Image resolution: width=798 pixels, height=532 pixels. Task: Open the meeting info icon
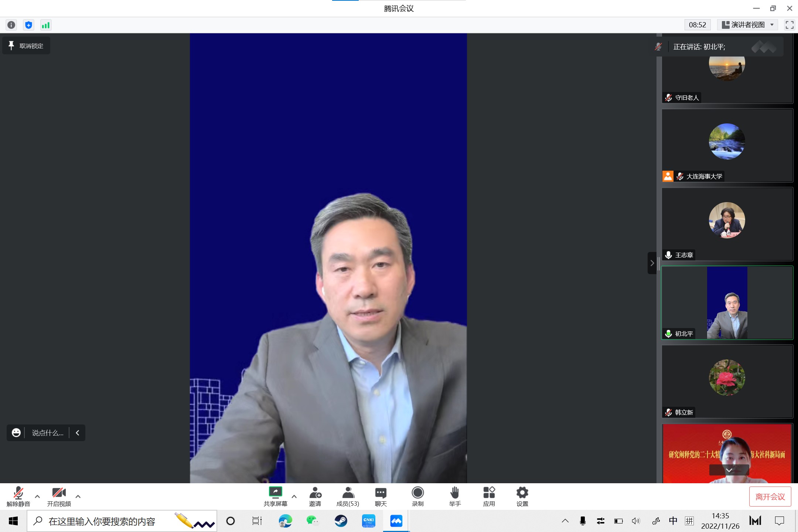pyautogui.click(x=11, y=25)
